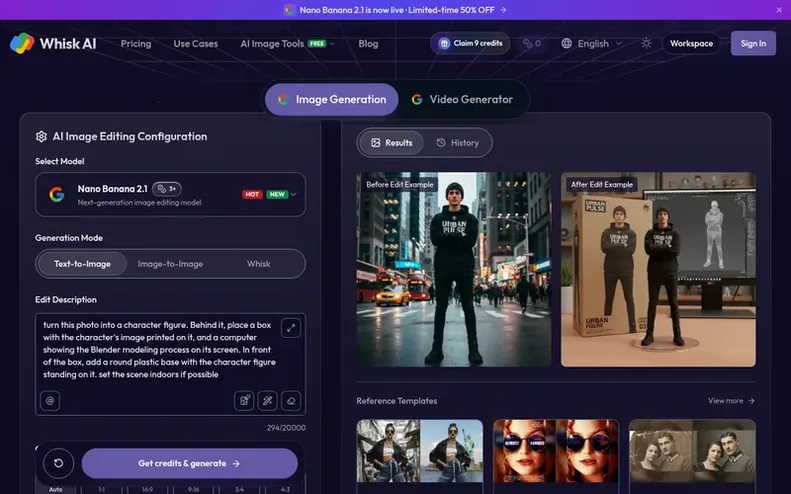Choose the 16:9 aspect ratio
This screenshot has width=791, height=494.
click(x=147, y=489)
